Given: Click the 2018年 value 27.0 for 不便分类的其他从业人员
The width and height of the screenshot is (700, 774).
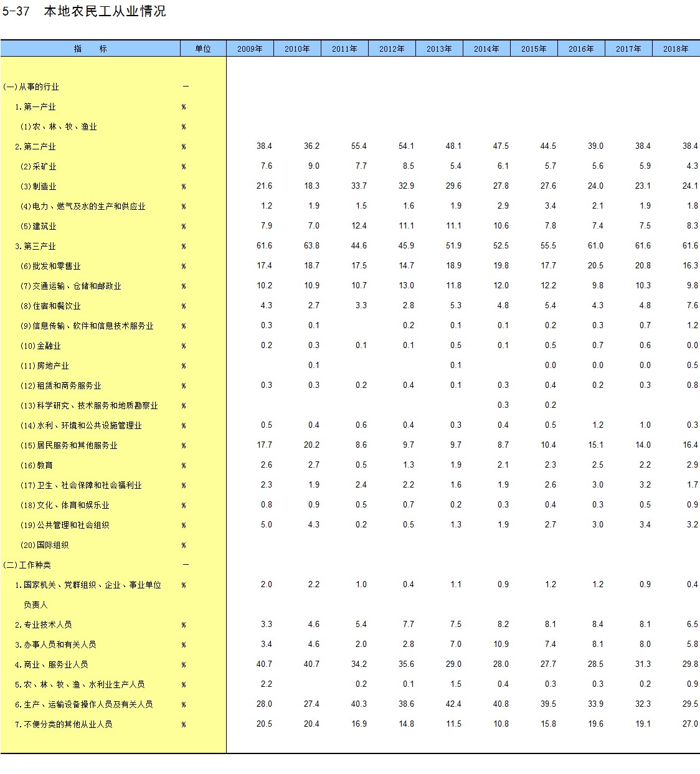Looking at the screenshot, I should point(690,724).
